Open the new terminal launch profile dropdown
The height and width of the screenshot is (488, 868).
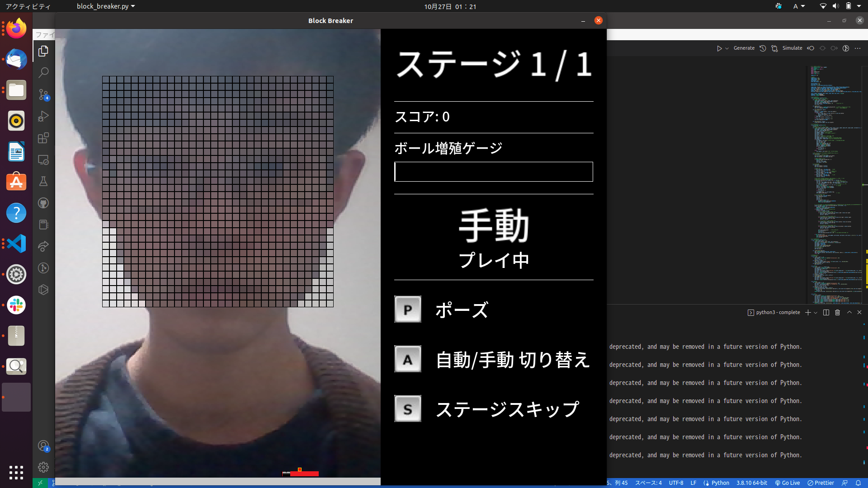tap(816, 313)
